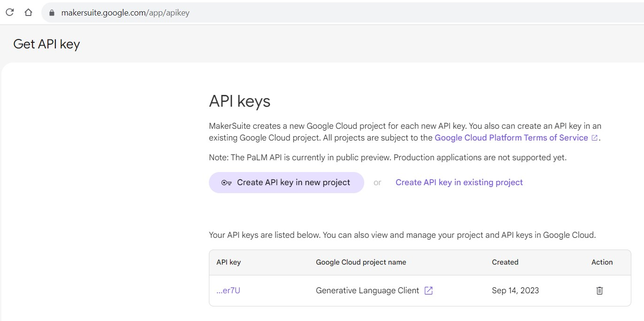The height and width of the screenshot is (321, 644).
Task: Click the browser reload icon
Action: 9,12
